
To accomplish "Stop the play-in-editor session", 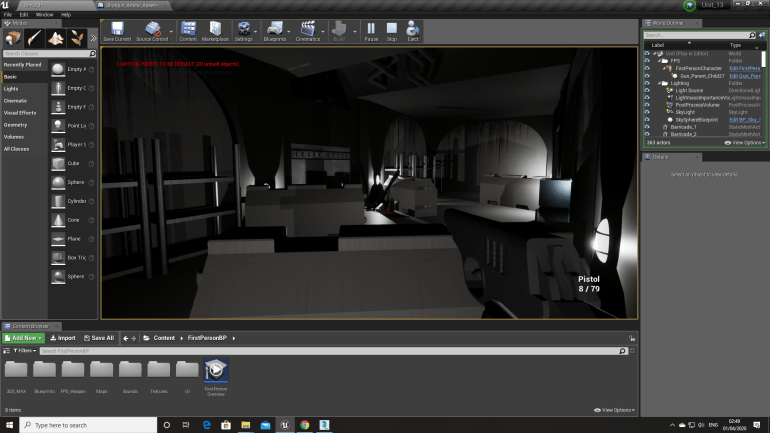I will 391,31.
